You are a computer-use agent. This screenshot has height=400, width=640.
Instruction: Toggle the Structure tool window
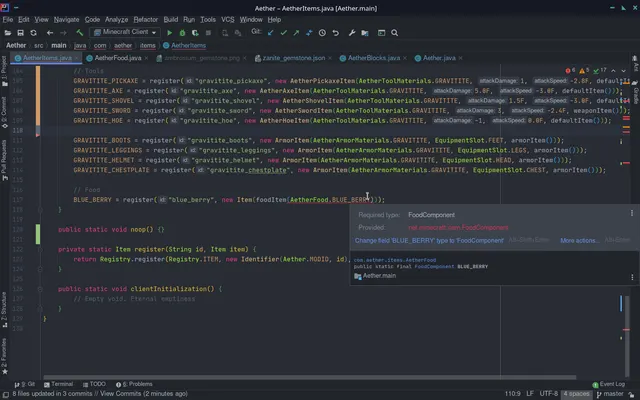(4, 309)
